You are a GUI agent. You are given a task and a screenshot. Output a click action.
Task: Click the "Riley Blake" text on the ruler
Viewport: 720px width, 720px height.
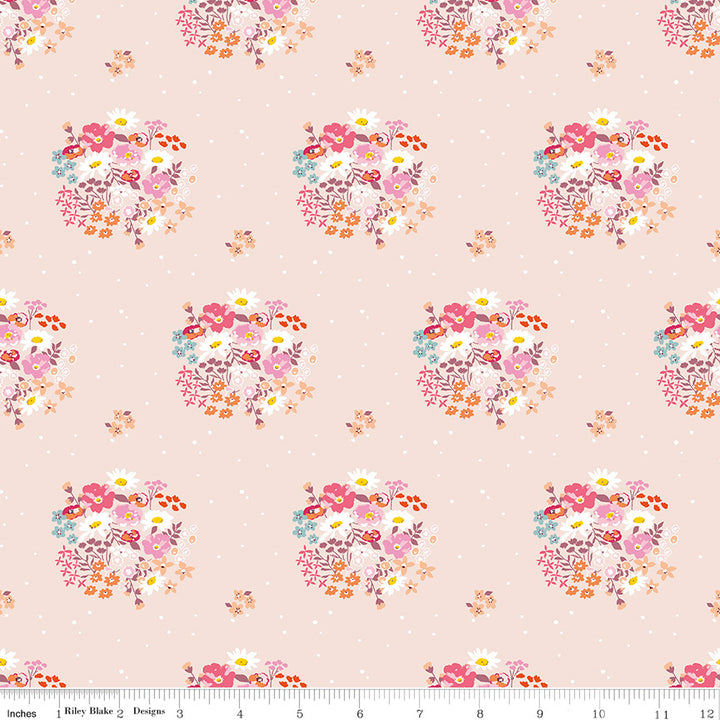90,713
